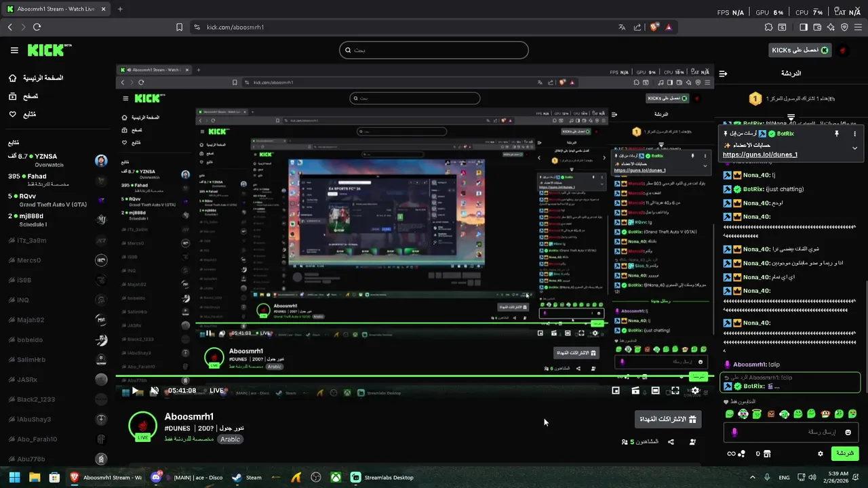Open the متابع following section
Viewport: 868px width, 488px height.
tap(22, 114)
